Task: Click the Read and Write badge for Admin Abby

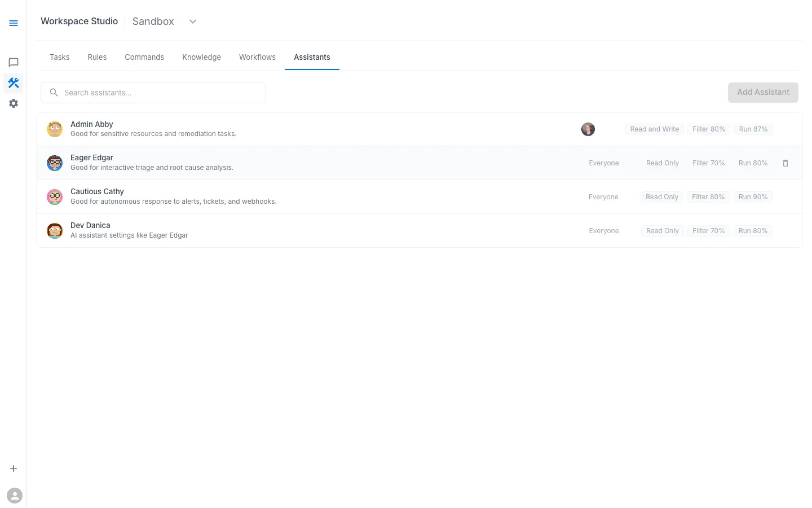Action: click(x=654, y=129)
